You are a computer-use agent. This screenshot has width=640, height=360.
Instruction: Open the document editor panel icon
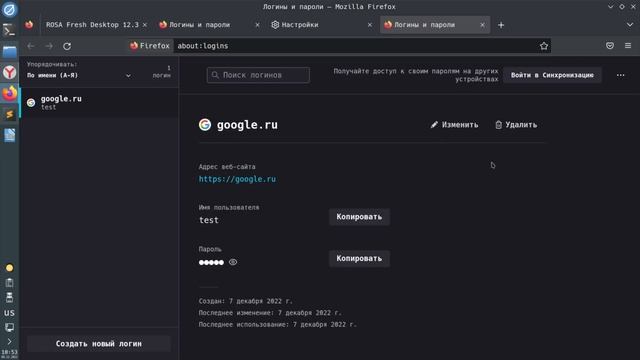tap(9, 135)
